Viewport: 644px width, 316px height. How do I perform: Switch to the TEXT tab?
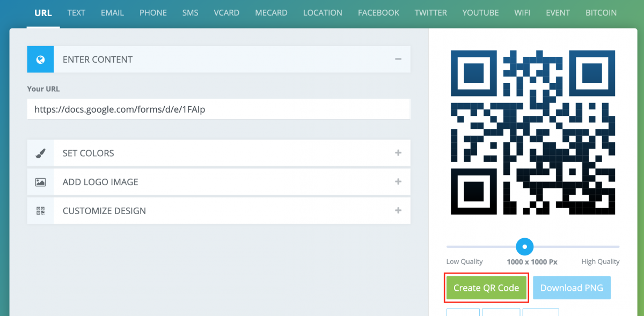click(x=76, y=12)
